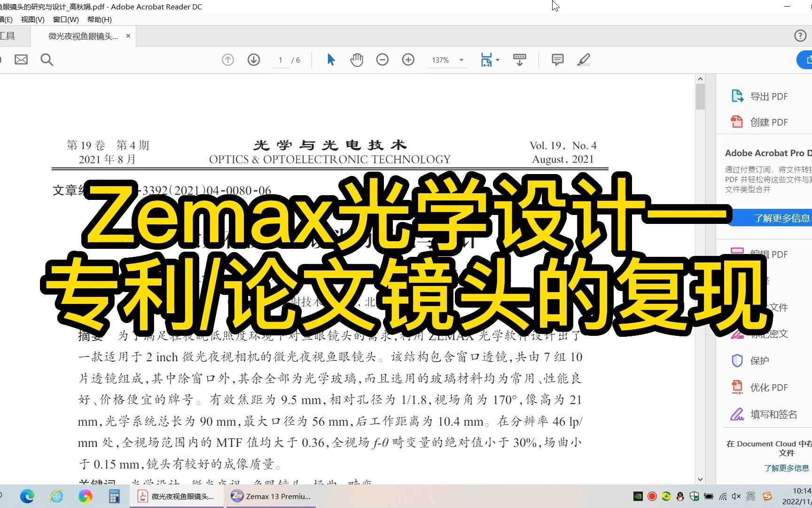The image size is (812, 508).
Task: Click the red record tray icon
Action: coord(652,496)
